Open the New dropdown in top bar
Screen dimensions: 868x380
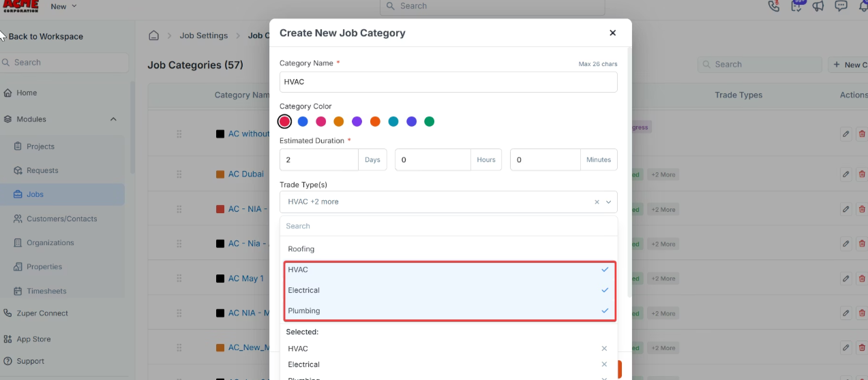(63, 6)
